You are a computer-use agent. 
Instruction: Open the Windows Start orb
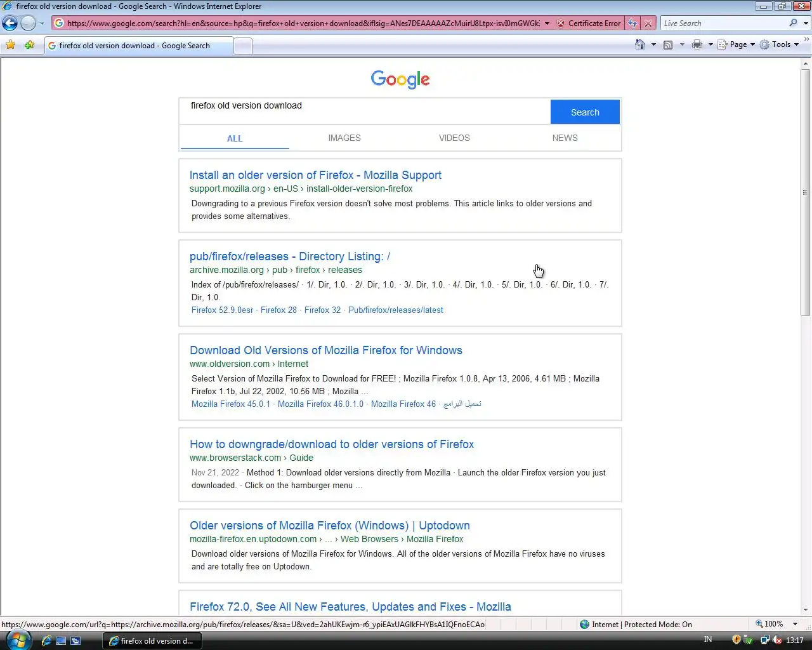click(17, 640)
